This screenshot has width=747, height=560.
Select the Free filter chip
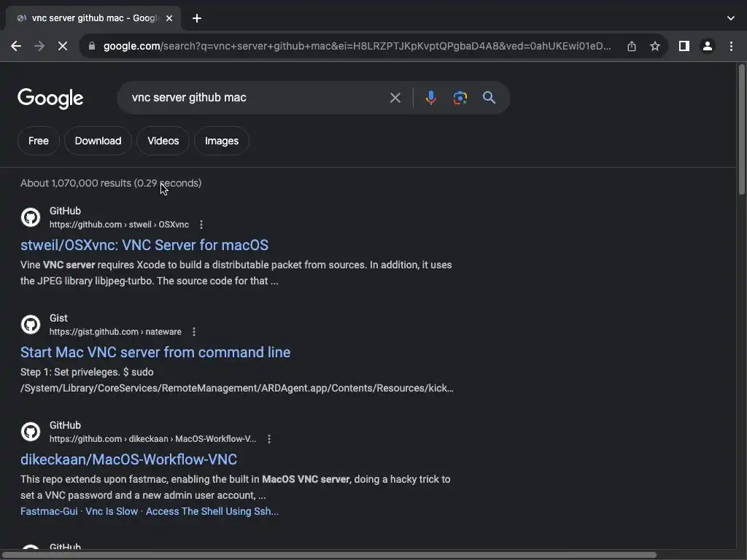[x=39, y=141]
